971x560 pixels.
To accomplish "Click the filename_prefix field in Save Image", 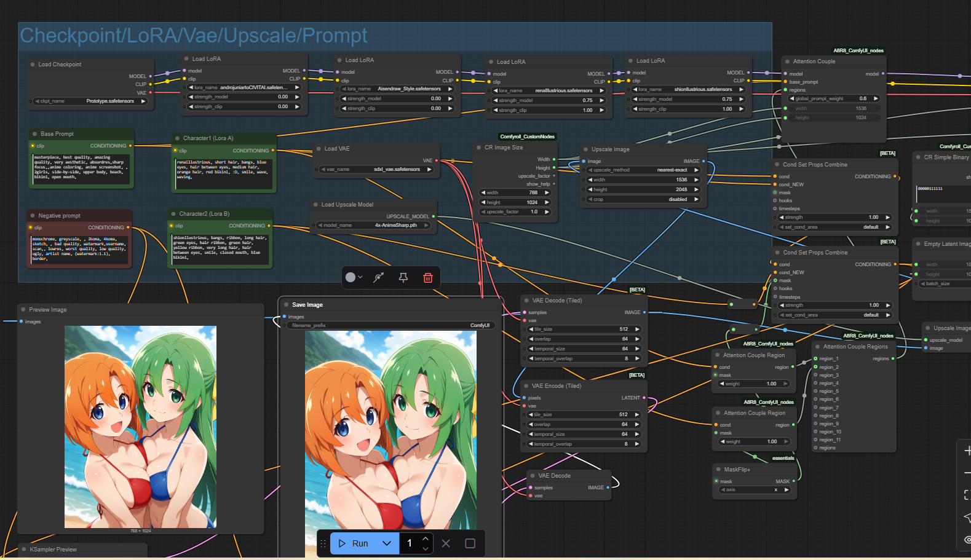I will [x=390, y=326].
